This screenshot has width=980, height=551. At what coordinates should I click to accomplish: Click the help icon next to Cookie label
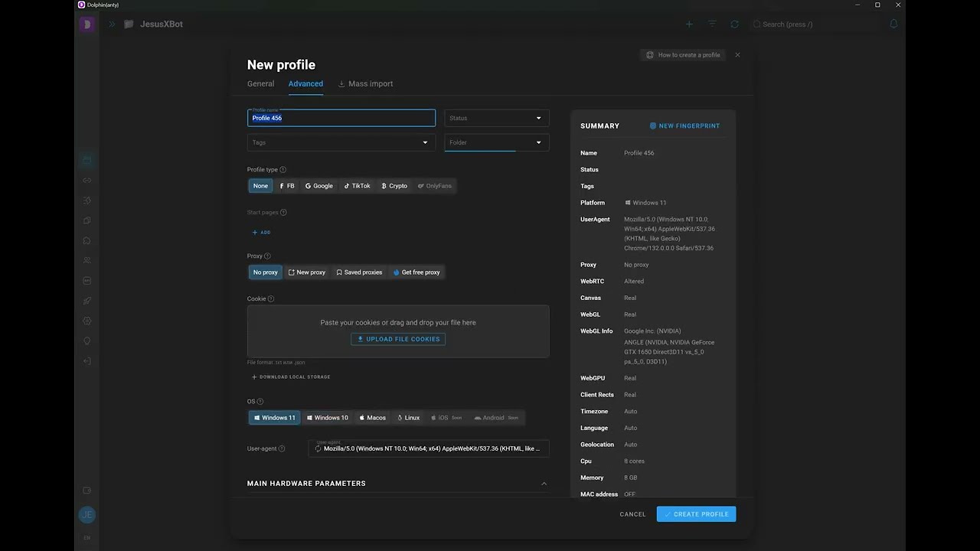271,299
